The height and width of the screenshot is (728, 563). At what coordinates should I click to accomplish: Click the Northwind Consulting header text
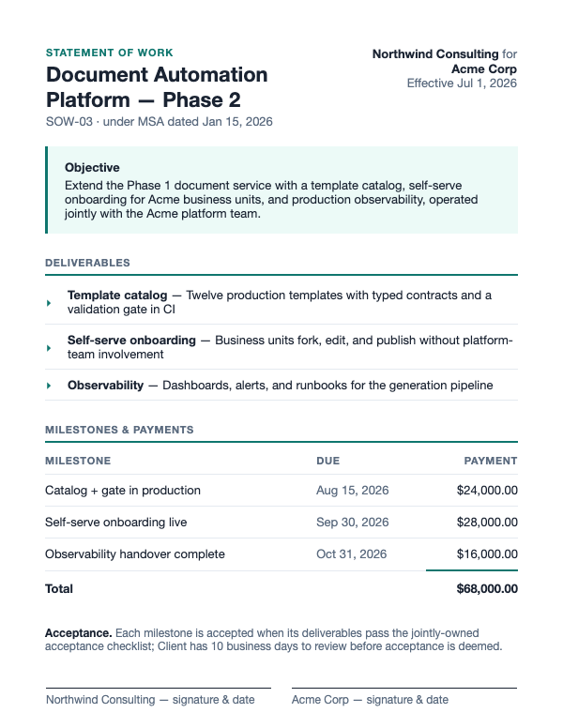click(435, 54)
